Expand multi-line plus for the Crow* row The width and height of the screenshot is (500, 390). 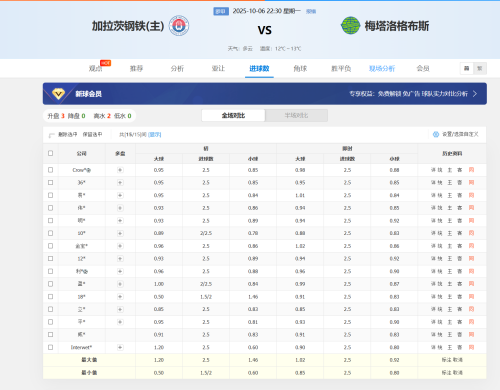120,170
